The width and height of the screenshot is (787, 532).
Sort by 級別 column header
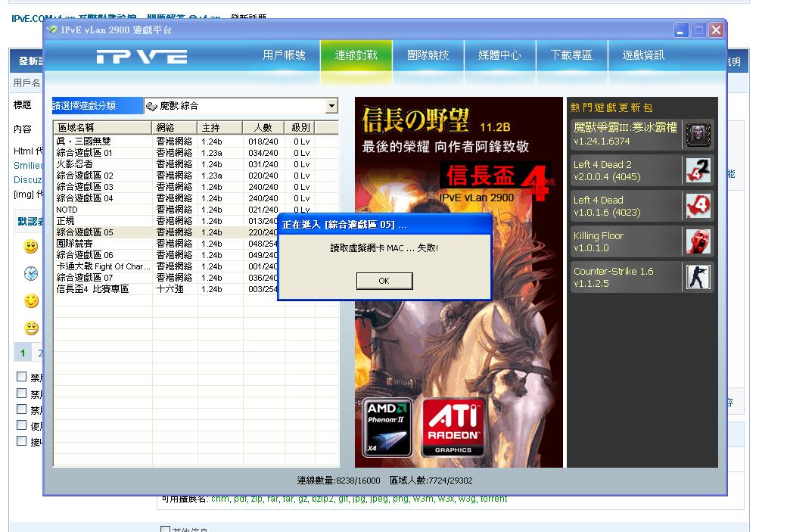coord(300,127)
